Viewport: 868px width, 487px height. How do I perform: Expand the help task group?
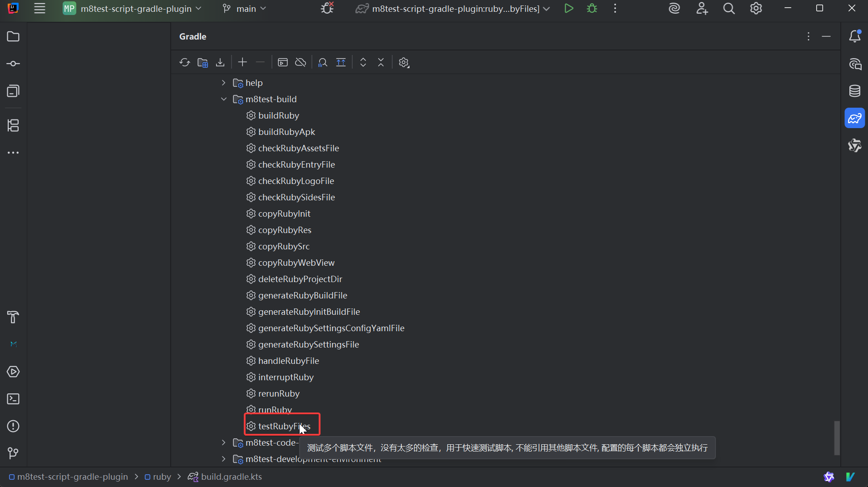click(x=223, y=83)
